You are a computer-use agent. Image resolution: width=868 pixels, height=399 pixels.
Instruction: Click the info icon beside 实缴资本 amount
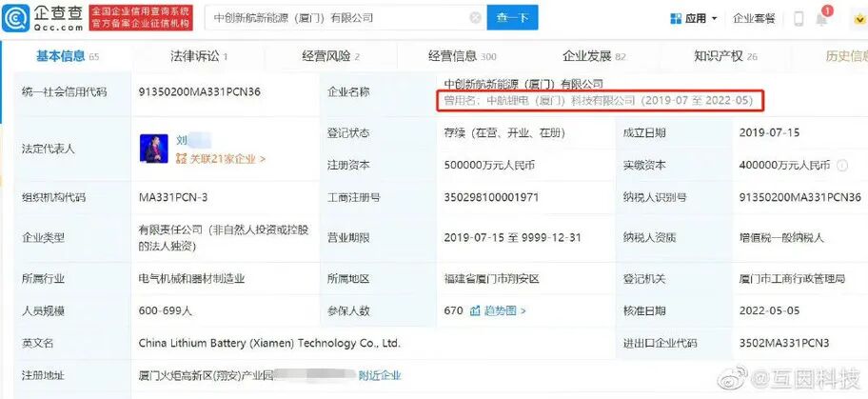pyautogui.click(x=842, y=165)
